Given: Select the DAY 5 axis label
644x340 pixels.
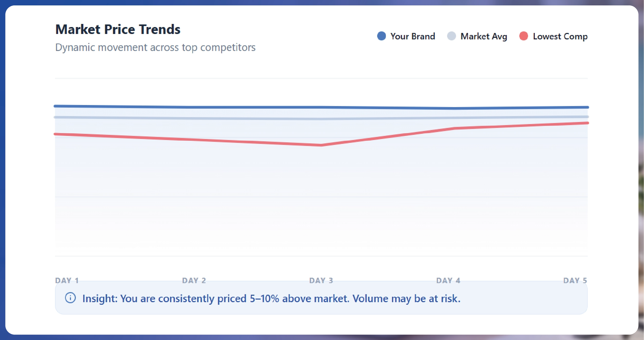Looking at the screenshot, I should coord(575,280).
